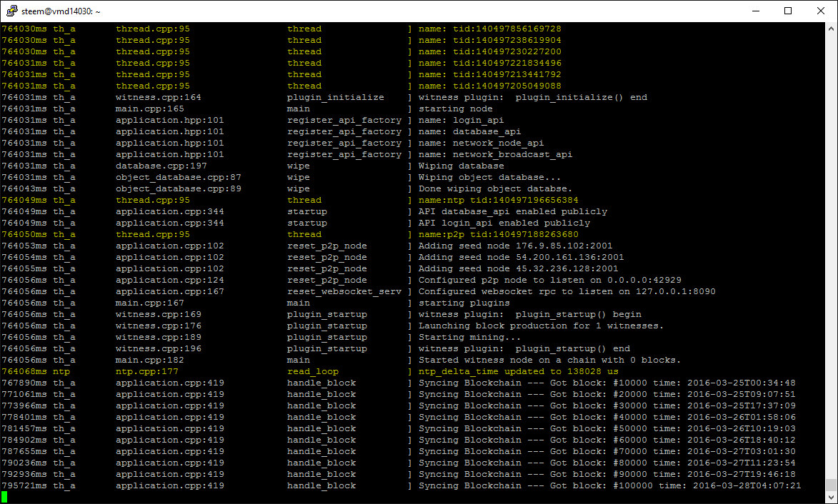The height and width of the screenshot is (504, 838).
Task: Close the PuTTY terminal window
Action: point(821,11)
